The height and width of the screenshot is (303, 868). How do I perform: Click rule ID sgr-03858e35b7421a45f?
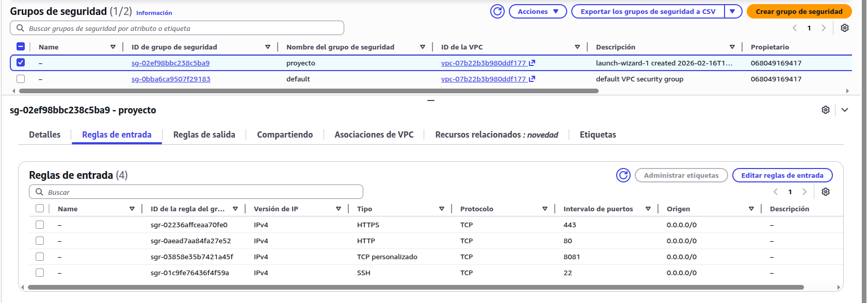(192, 257)
